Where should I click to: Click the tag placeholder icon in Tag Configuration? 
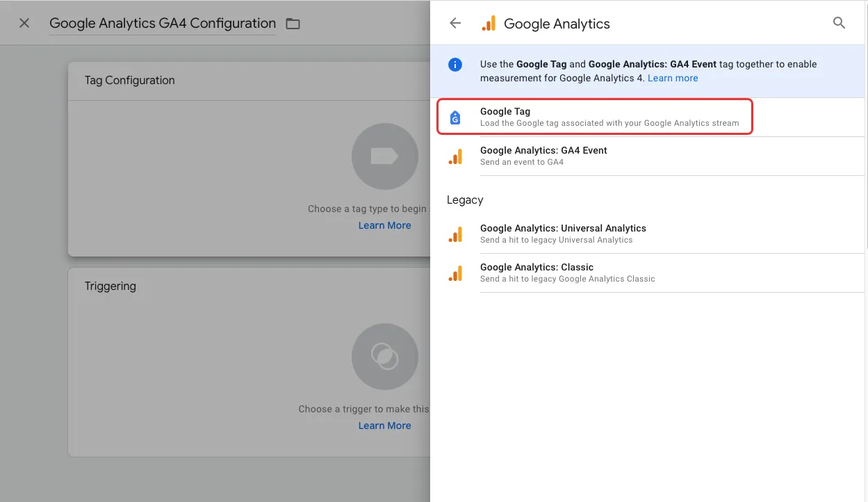(x=385, y=156)
